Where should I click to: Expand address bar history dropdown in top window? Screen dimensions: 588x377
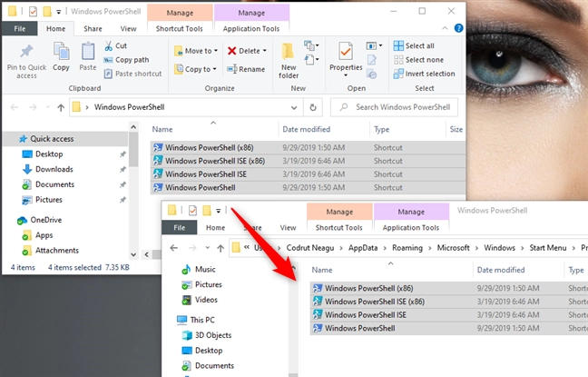(294, 108)
